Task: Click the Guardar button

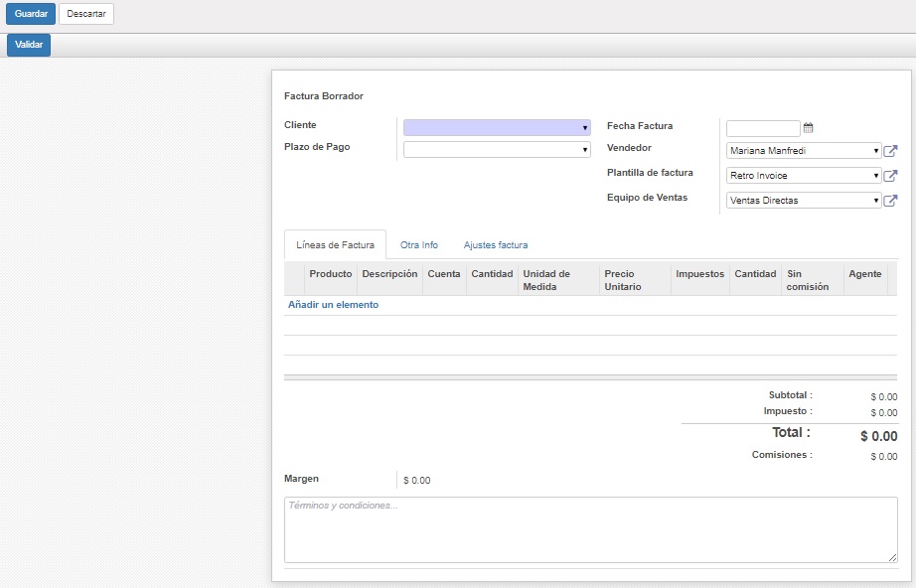Action: pyautogui.click(x=31, y=14)
